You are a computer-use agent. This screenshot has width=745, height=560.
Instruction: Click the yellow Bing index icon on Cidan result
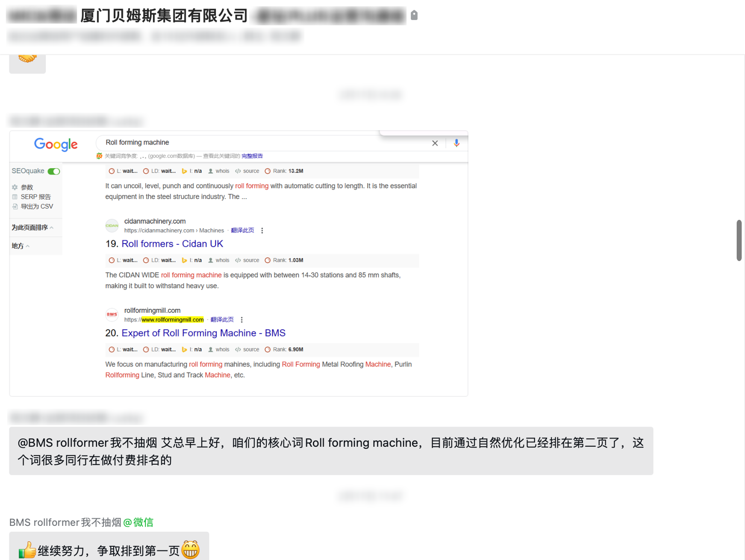click(184, 260)
